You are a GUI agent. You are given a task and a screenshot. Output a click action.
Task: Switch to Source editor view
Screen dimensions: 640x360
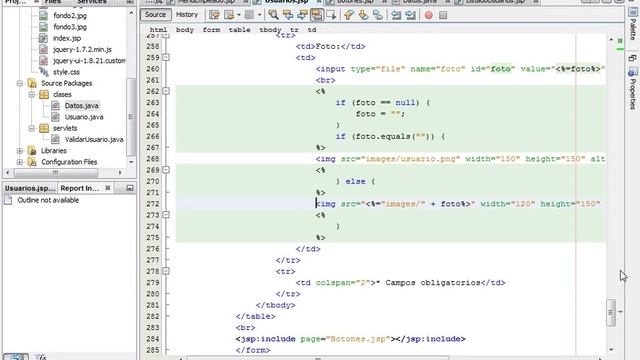[x=156, y=15]
